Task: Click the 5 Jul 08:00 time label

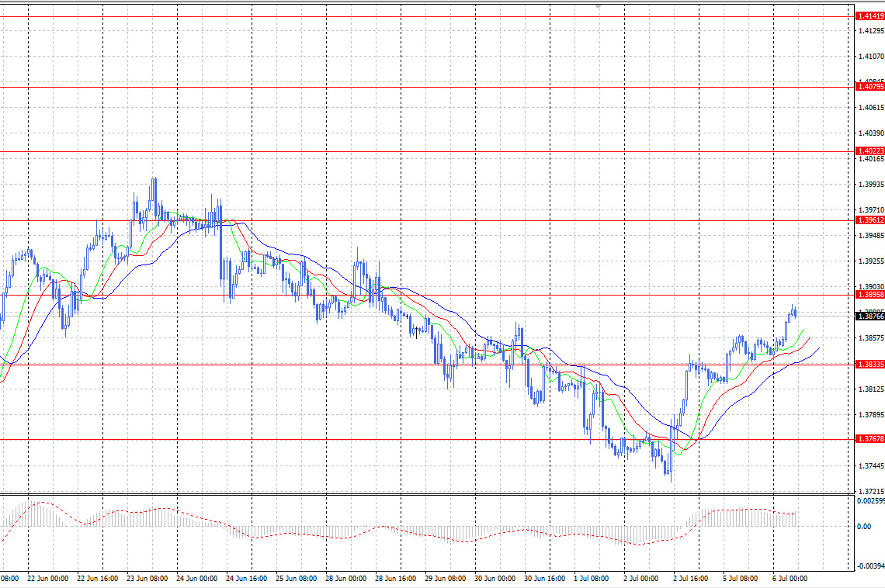Action: [x=741, y=579]
